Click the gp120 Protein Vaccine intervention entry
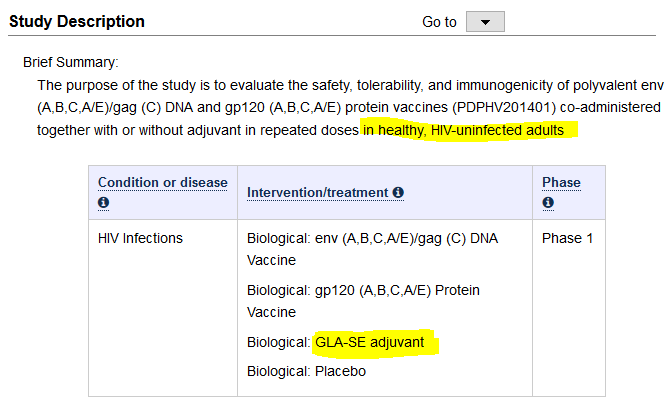This screenshot has height=417, width=669. pos(363,300)
